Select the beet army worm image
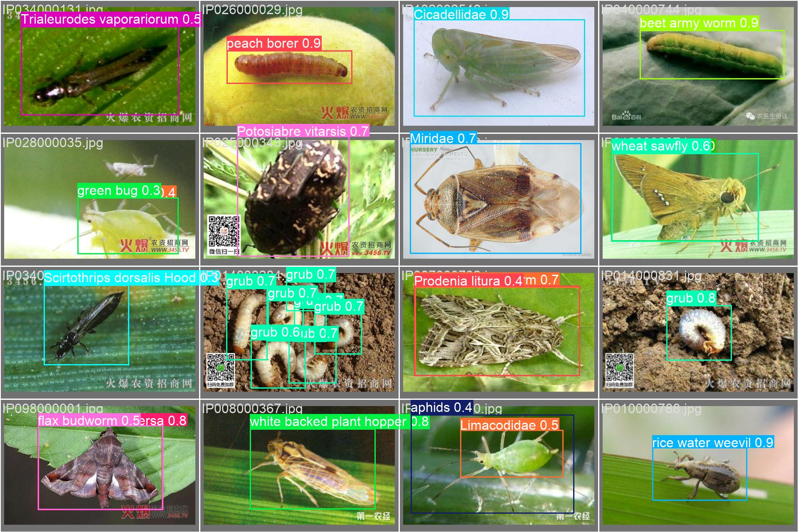 pyautogui.click(x=698, y=66)
